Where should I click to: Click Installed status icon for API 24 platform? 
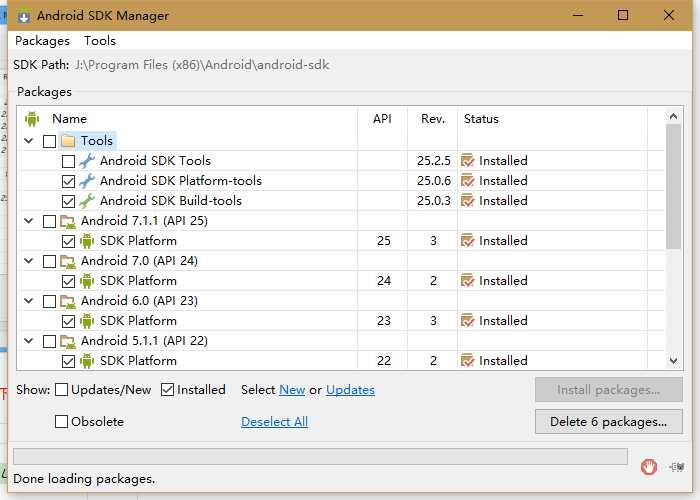[x=467, y=281]
